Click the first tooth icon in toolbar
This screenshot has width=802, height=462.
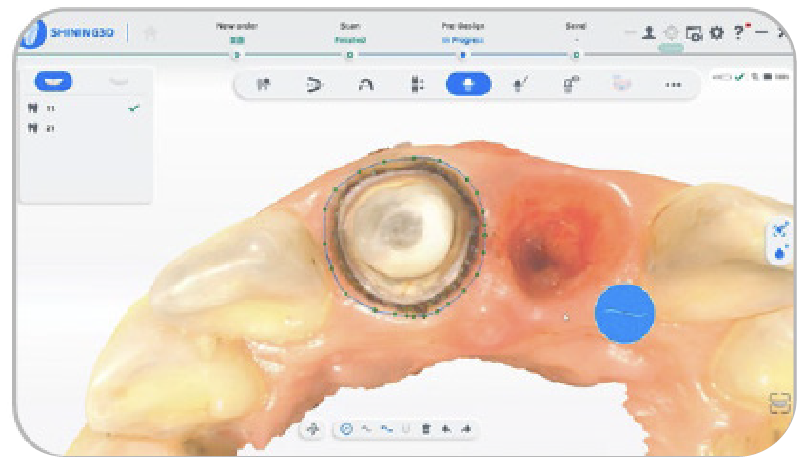[263, 85]
